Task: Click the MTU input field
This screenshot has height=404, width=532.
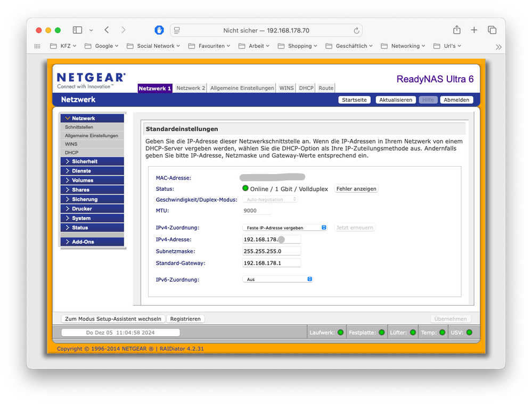Action: tap(257, 211)
